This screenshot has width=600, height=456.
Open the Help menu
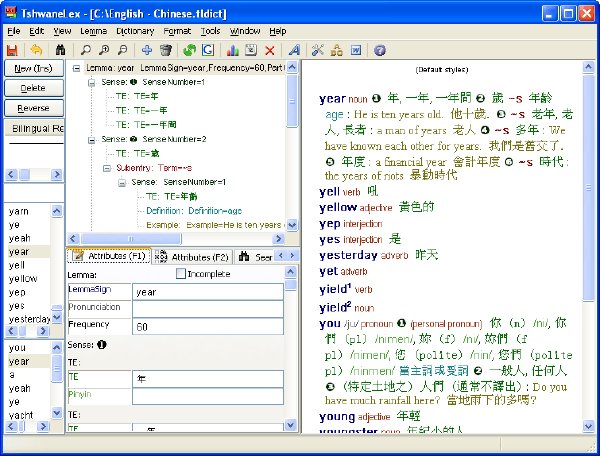click(x=277, y=31)
